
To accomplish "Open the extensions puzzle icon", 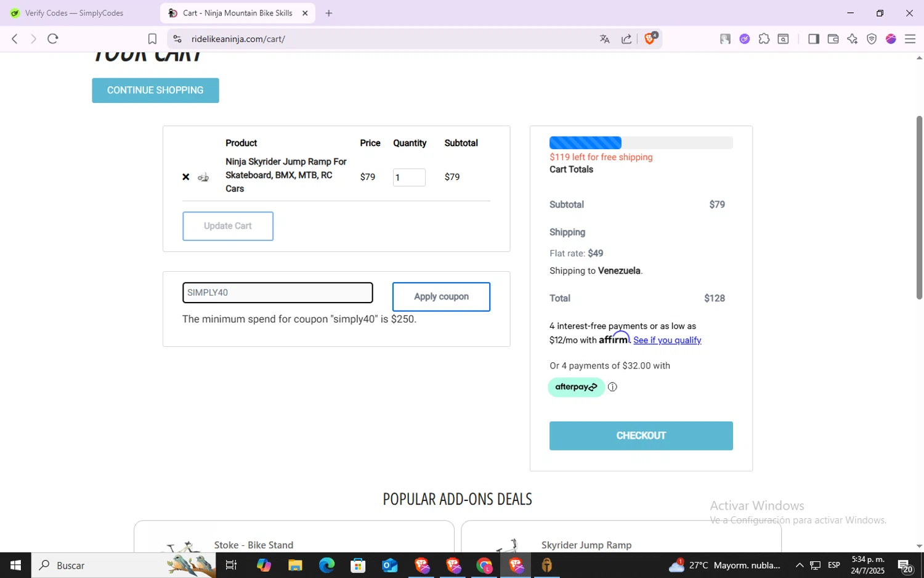I will [764, 39].
